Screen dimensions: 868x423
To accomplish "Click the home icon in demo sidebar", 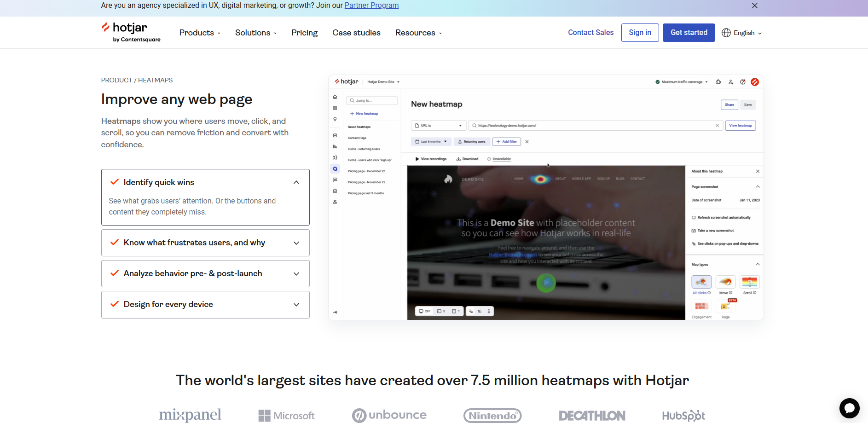I will pyautogui.click(x=335, y=97).
